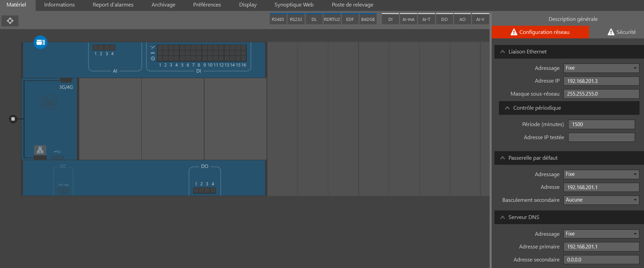
Task: Click the USB port icon
Action: click(57, 151)
